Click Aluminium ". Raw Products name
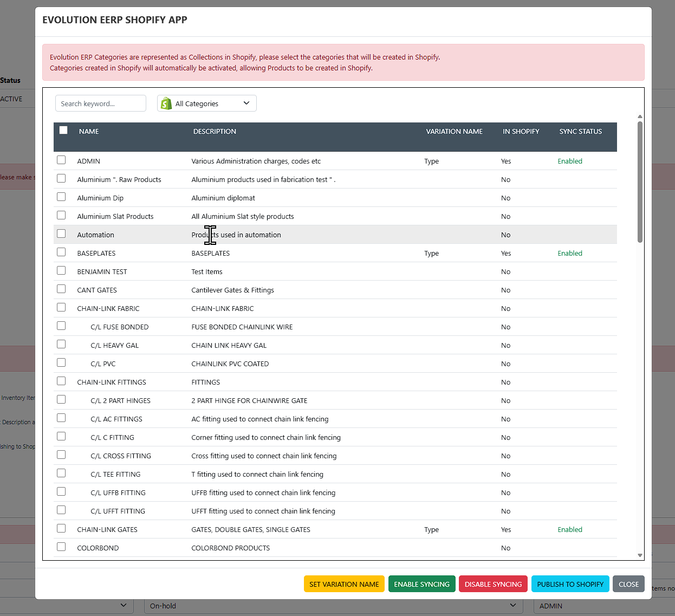 [119, 180]
